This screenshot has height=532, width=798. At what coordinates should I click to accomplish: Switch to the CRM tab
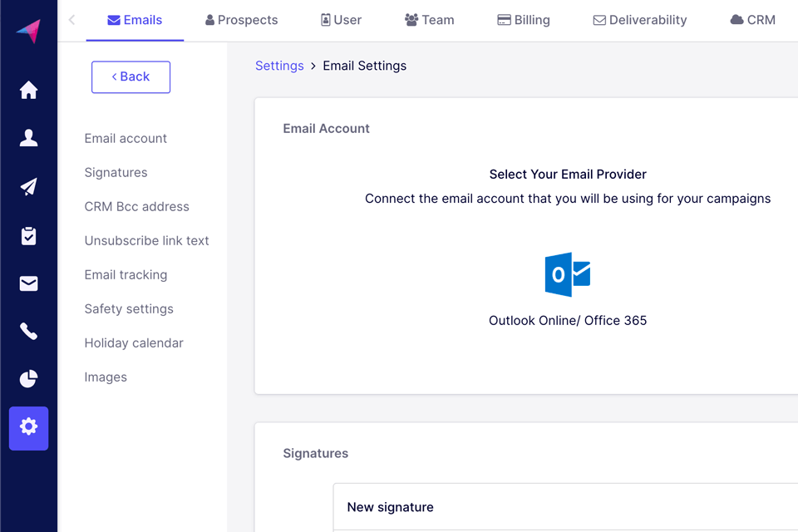pos(753,20)
